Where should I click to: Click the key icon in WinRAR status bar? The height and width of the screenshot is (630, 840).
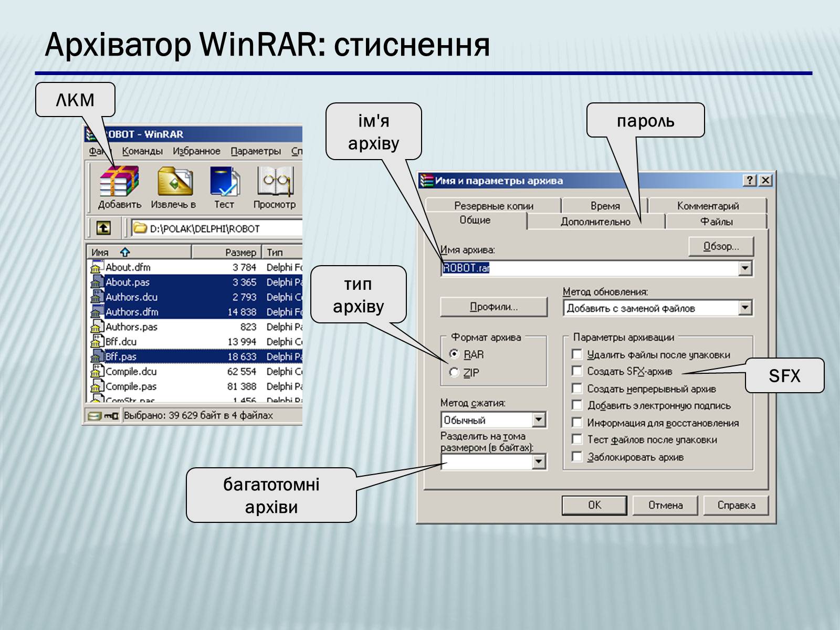point(111,416)
